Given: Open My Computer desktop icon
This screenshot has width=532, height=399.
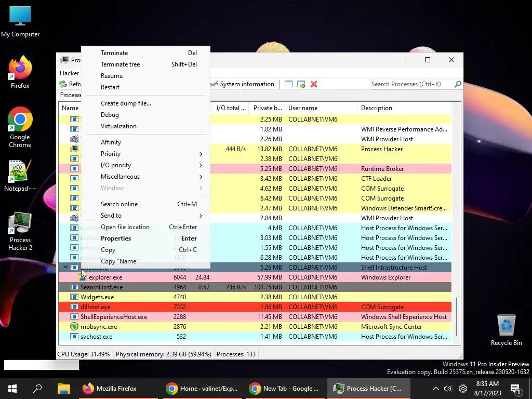Looking at the screenshot, I should pyautogui.click(x=20, y=21).
